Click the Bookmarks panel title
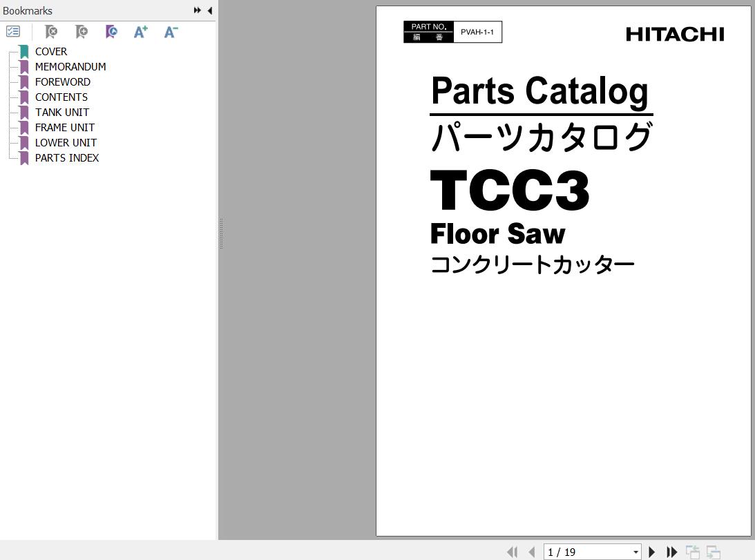Screen dimensions: 755x560 click(x=28, y=10)
